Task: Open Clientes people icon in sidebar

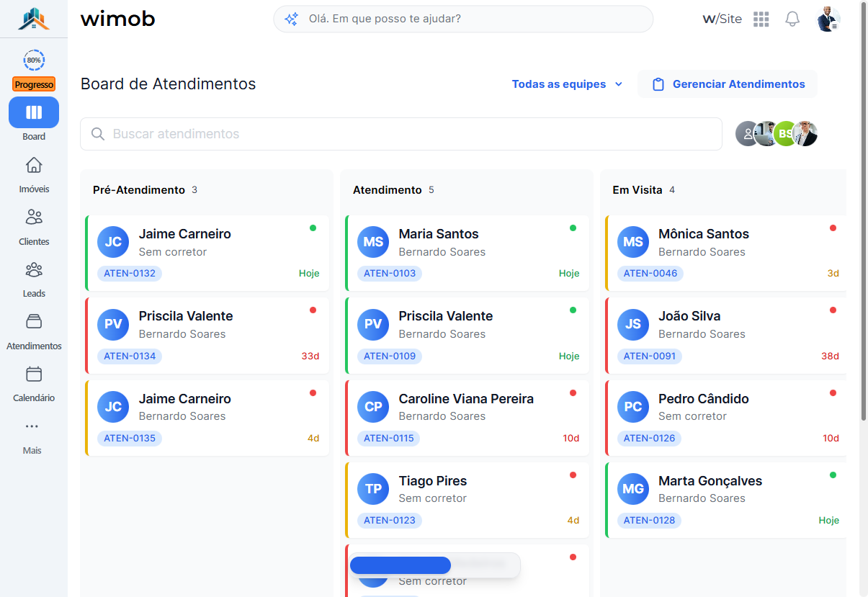Action: [34, 217]
